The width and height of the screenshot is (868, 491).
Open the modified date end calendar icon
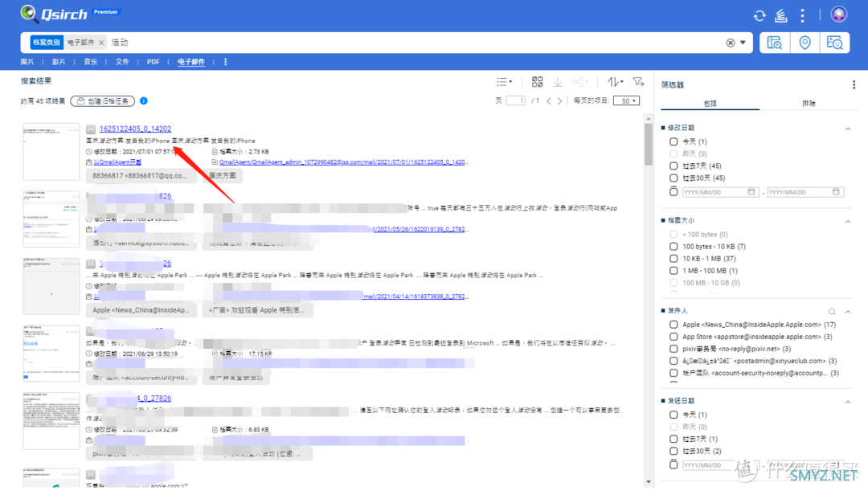836,192
